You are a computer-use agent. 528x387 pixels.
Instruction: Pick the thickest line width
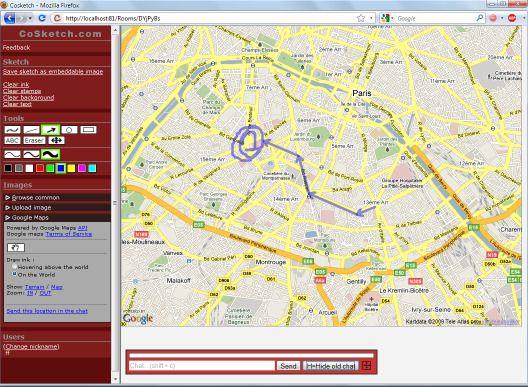coord(51,154)
